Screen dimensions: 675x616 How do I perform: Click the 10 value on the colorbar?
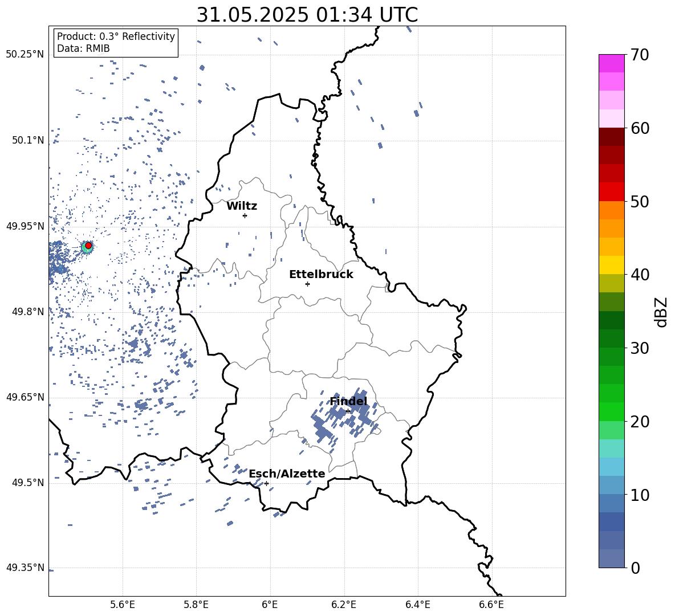(x=640, y=495)
